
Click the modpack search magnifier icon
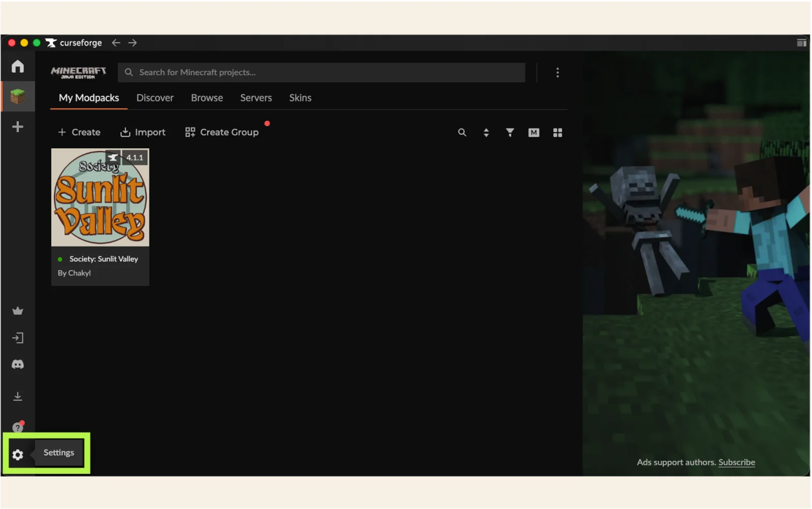[462, 133]
